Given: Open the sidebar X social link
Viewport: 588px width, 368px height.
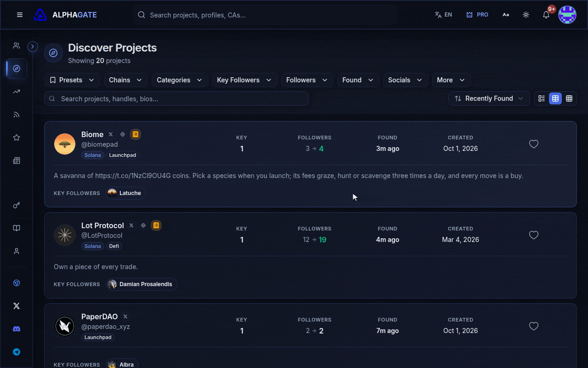Looking at the screenshot, I should 17,306.
